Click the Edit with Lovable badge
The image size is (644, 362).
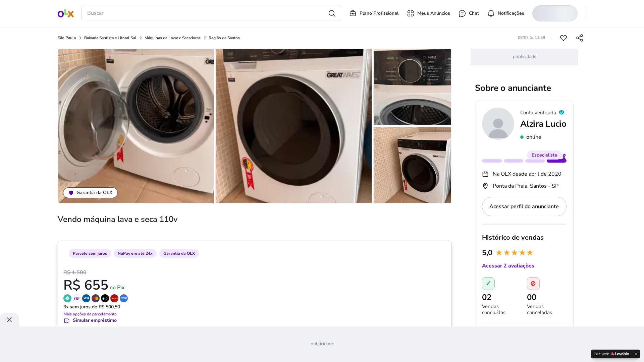pos(611,354)
